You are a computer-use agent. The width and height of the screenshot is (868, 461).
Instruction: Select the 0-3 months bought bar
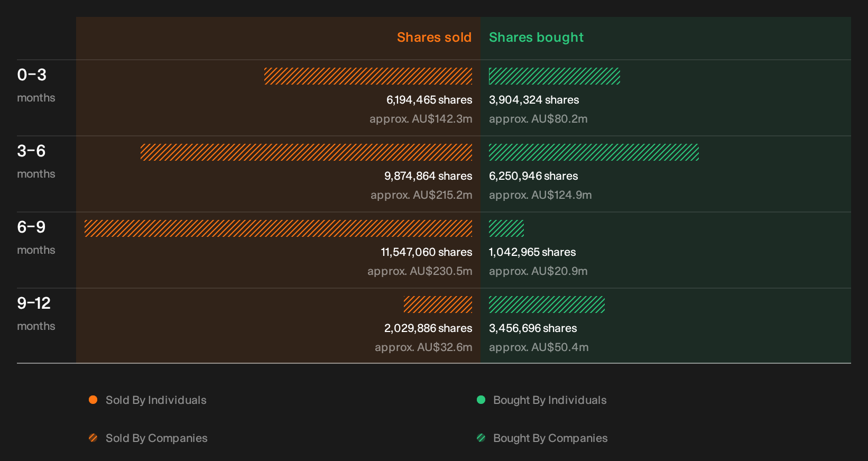coord(555,76)
